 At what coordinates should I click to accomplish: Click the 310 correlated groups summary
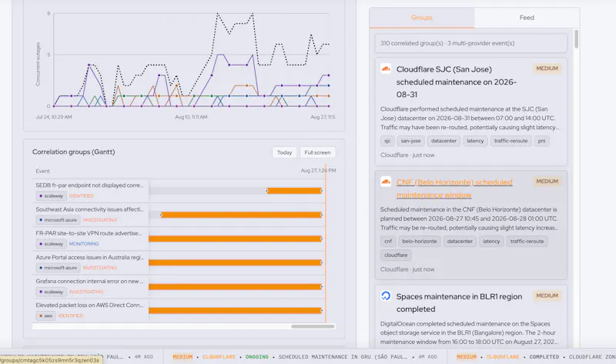(x=471, y=43)
